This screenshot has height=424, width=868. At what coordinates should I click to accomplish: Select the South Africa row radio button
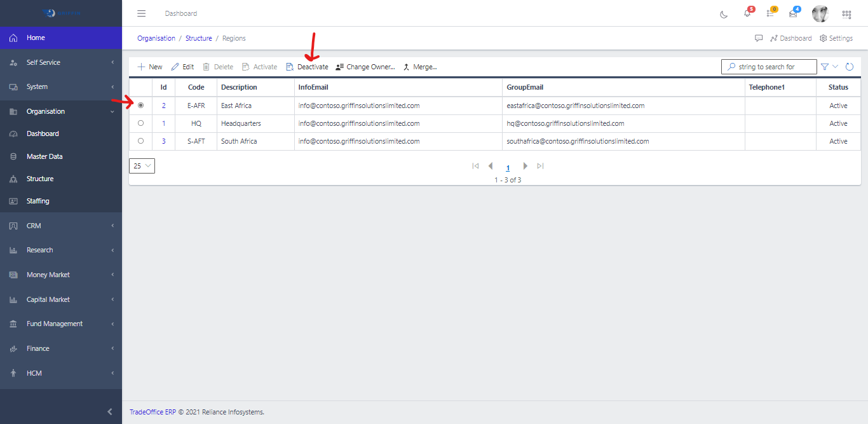point(140,141)
